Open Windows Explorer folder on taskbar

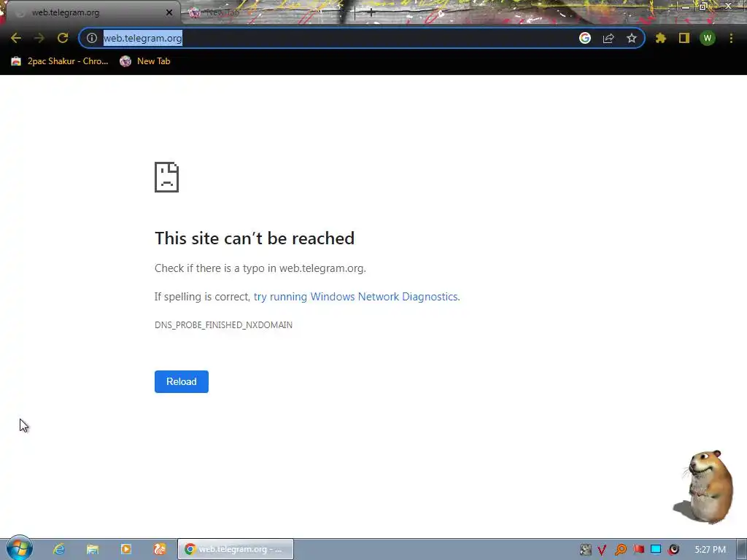(x=93, y=549)
